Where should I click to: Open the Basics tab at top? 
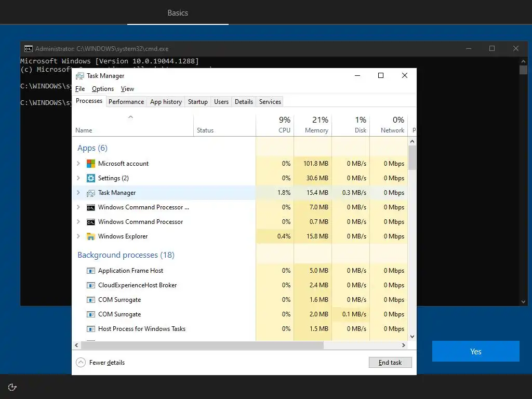[x=178, y=13]
